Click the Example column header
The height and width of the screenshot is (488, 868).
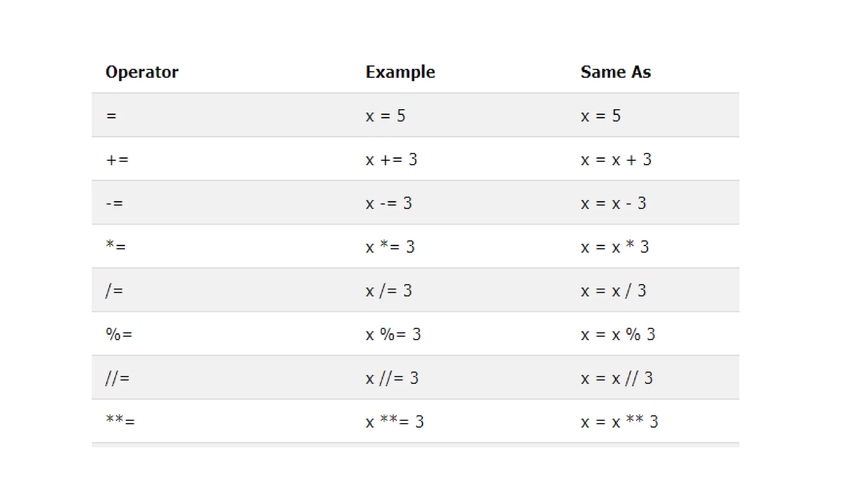pos(400,72)
